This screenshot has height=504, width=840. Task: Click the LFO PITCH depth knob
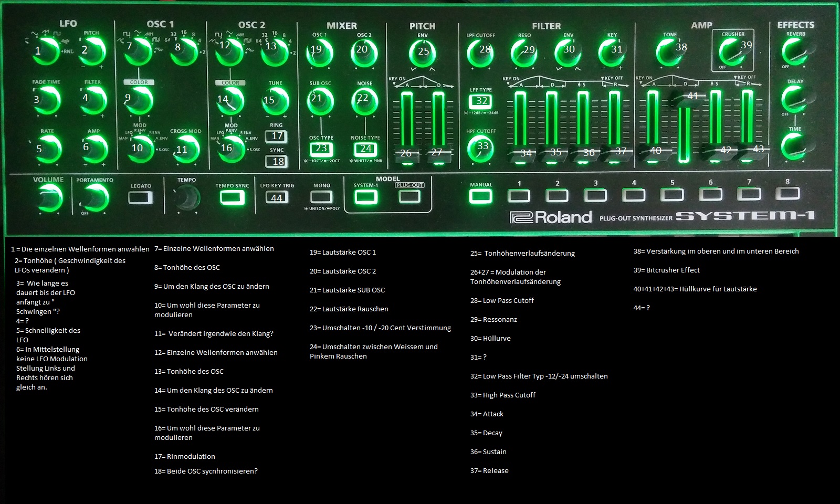point(92,51)
